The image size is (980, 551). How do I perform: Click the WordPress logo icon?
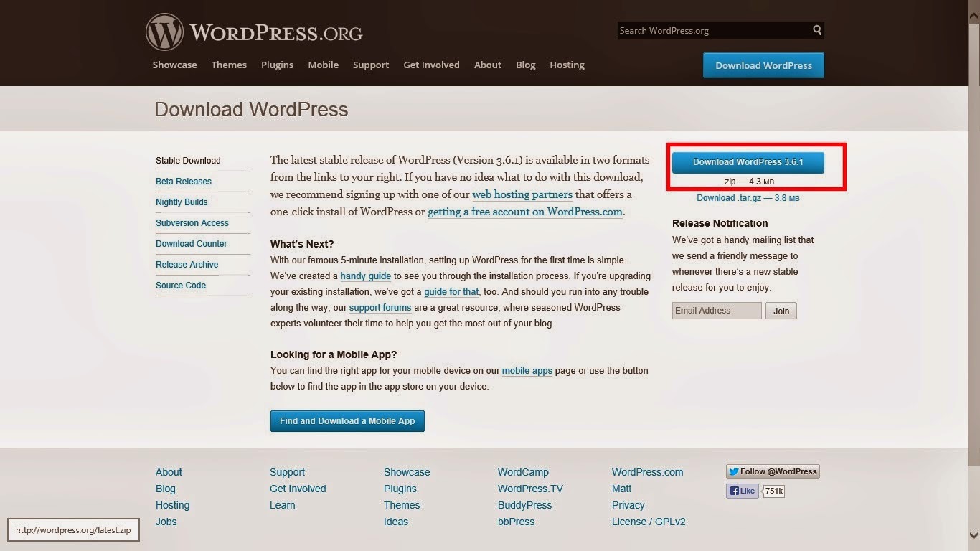(165, 32)
